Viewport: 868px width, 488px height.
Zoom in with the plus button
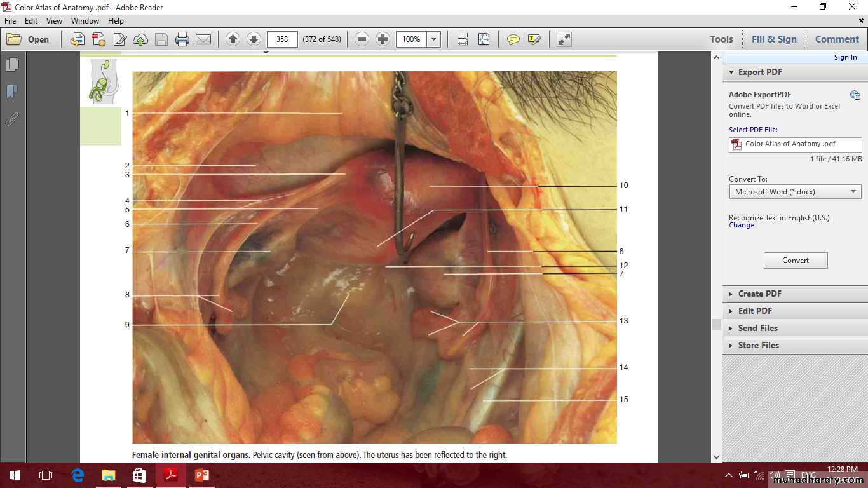point(383,39)
